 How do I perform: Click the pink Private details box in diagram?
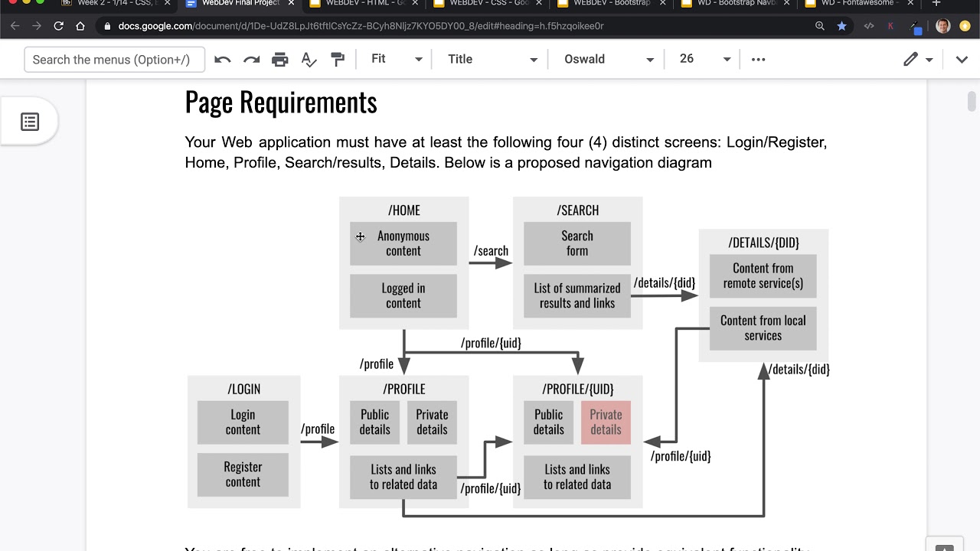[606, 422]
